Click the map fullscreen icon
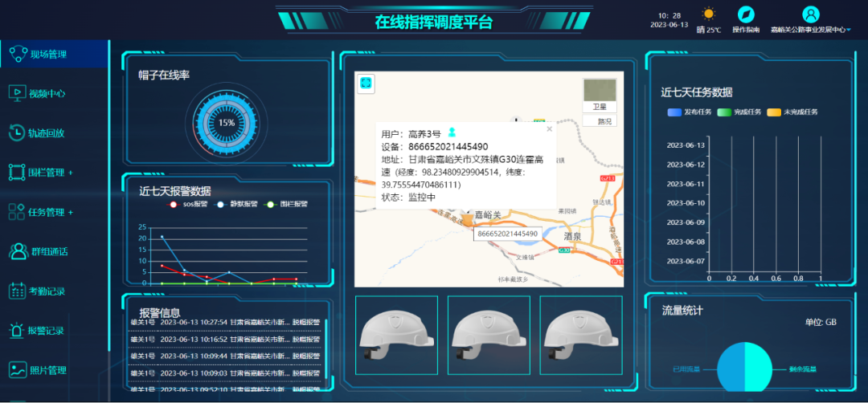868x403 pixels. pyautogui.click(x=366, y=83)
